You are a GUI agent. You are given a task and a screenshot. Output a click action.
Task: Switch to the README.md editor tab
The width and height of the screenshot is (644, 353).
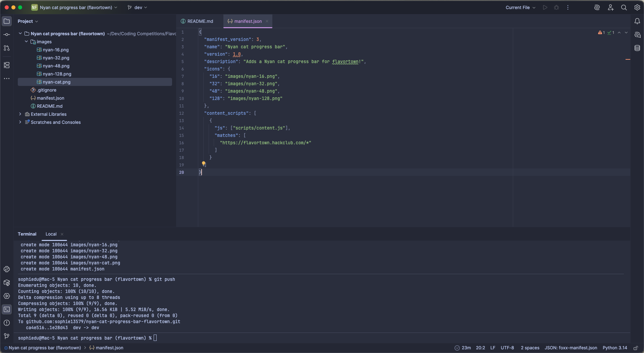click(x=200, y=21)
